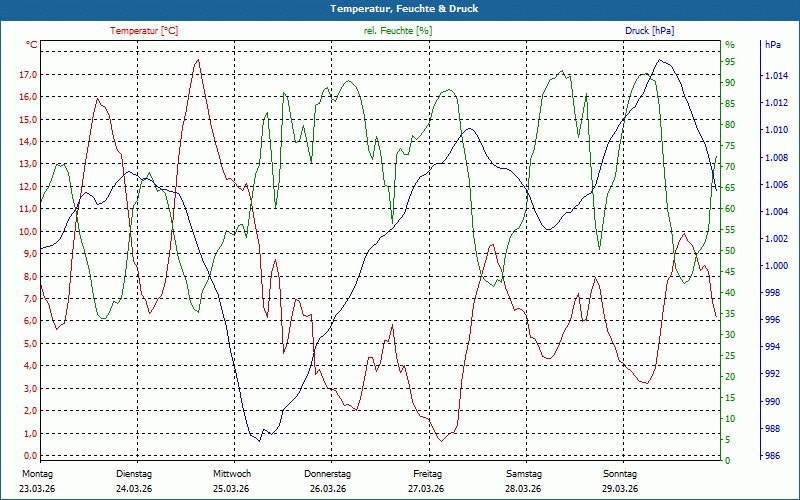
Task: Click the '4,0' temperature axis value
Action: [x=31, y=366]
